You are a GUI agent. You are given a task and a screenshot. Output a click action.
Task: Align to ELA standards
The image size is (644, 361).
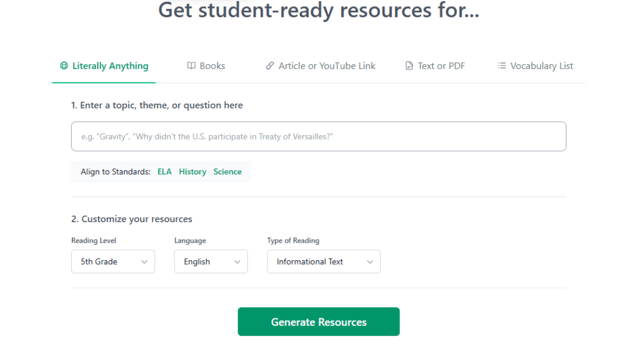[164, 172]
